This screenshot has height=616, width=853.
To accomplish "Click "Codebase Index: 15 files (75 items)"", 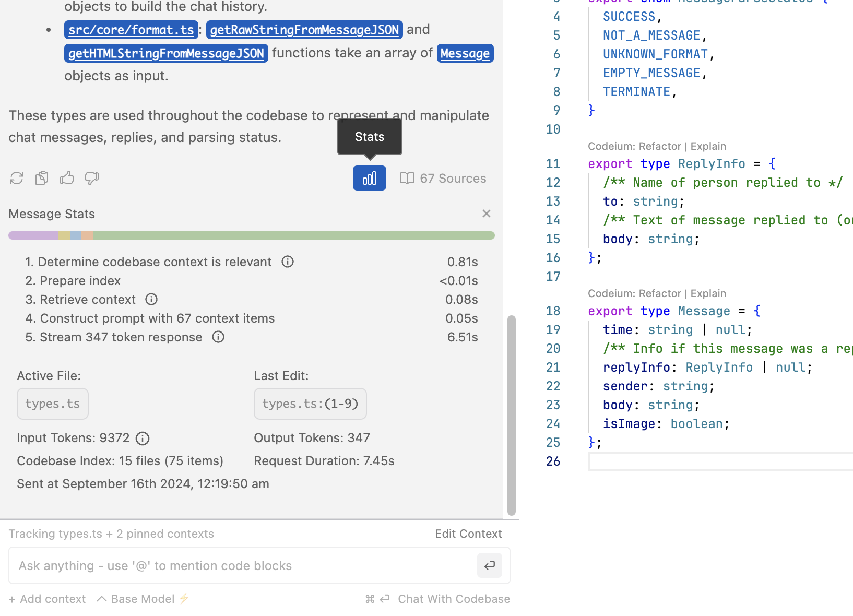I will coord(120,461).
